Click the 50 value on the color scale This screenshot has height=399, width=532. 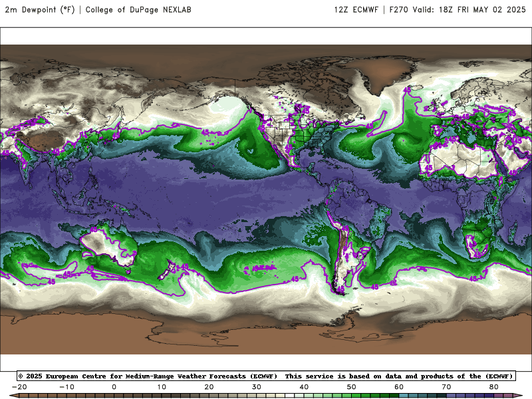pyautogui.click(x=352, y=387)
